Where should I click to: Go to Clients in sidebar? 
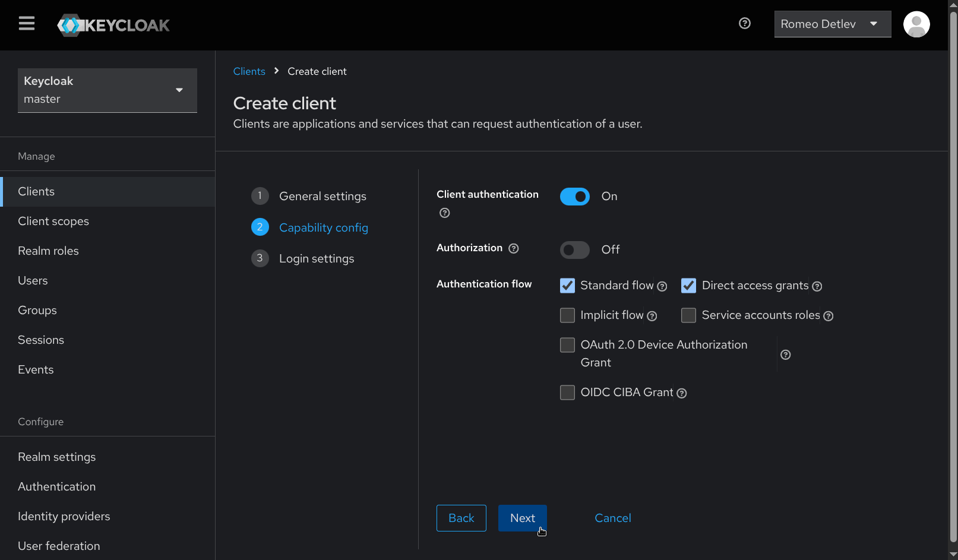(108, 192)
